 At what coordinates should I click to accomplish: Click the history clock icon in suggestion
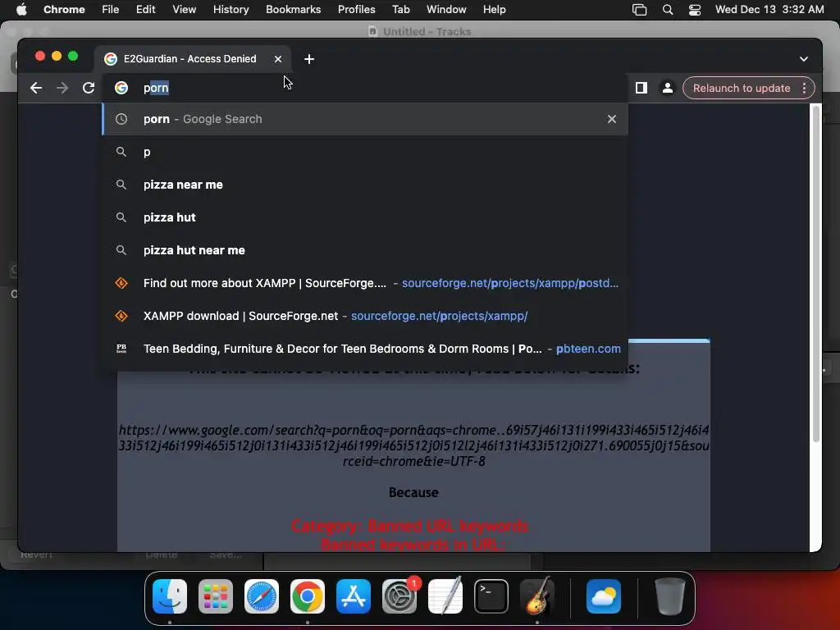(121, 119)
